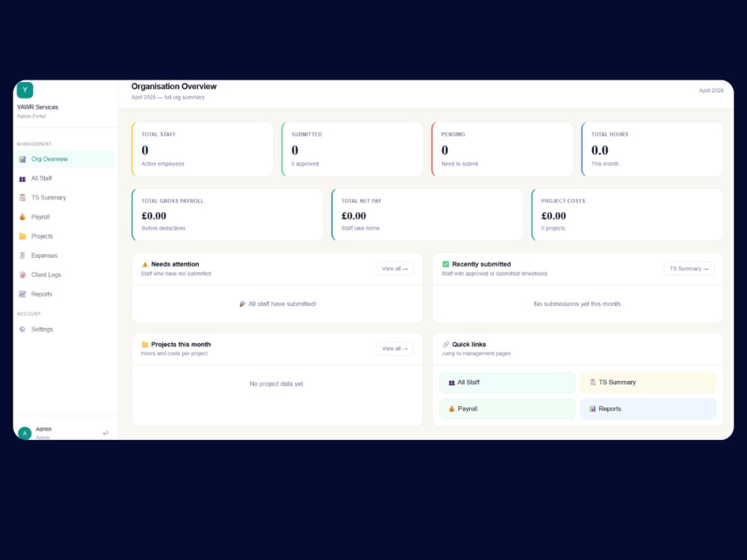The height and width of the screenshot is (560, 747).
Task: Click View all in Needs attention
Action: 395,269
